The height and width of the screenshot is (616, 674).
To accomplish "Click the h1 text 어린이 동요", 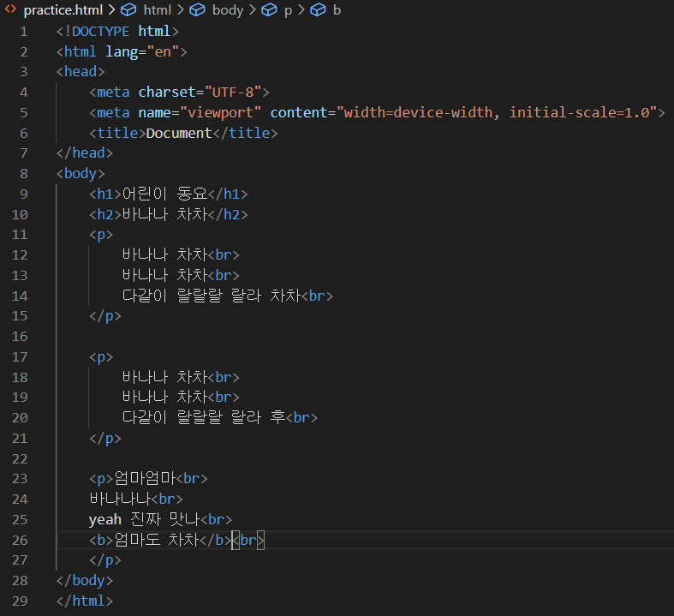I will coord(165,194).
